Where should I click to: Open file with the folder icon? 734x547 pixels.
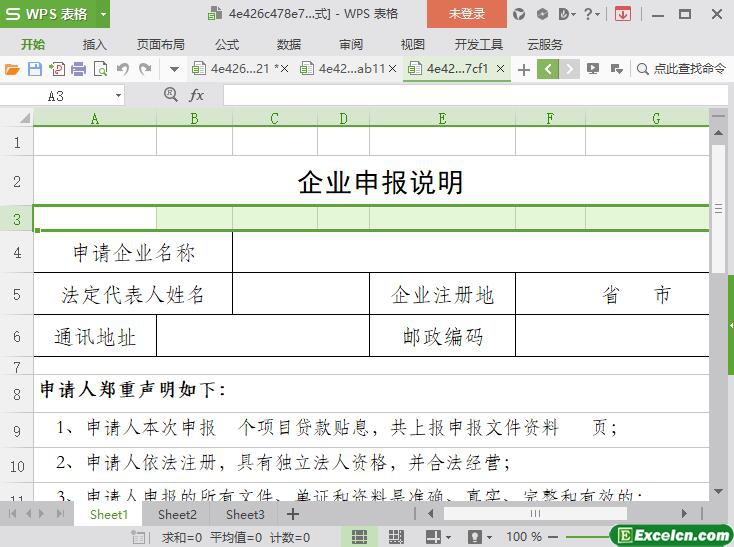[x=12, y=70]
